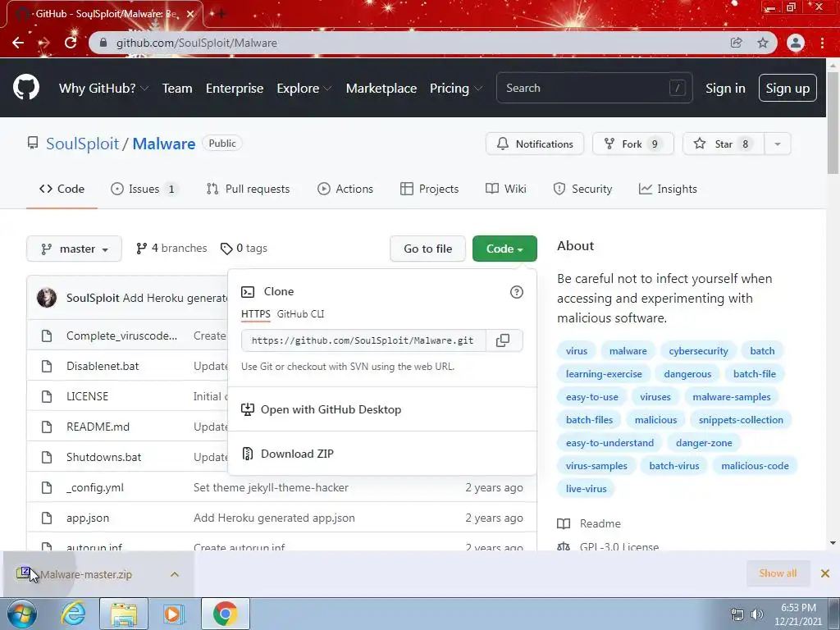Open the 0 tags link
The height and width of the screenshot is (630, 840).
[244, 249]
